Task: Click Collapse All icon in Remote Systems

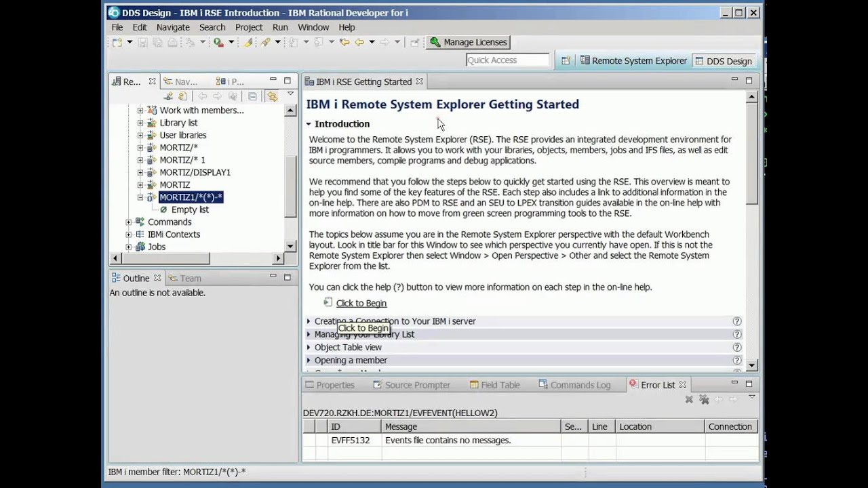Action: point(252,96)
